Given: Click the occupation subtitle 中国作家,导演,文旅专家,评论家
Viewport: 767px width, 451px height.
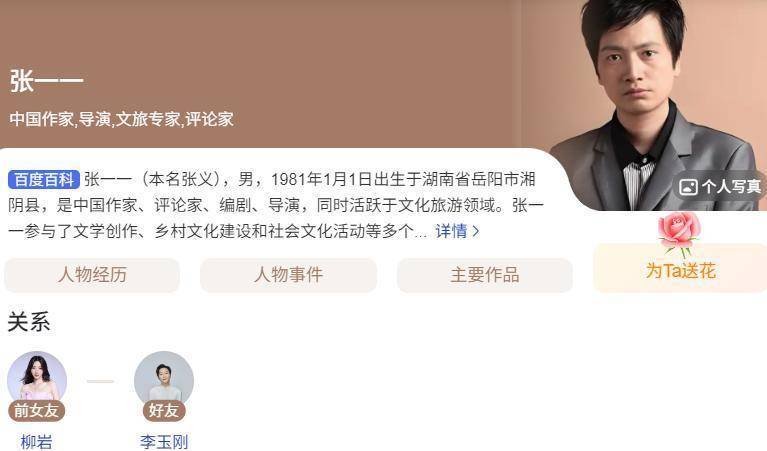Looking at the screenshot, I should [121, 119].
